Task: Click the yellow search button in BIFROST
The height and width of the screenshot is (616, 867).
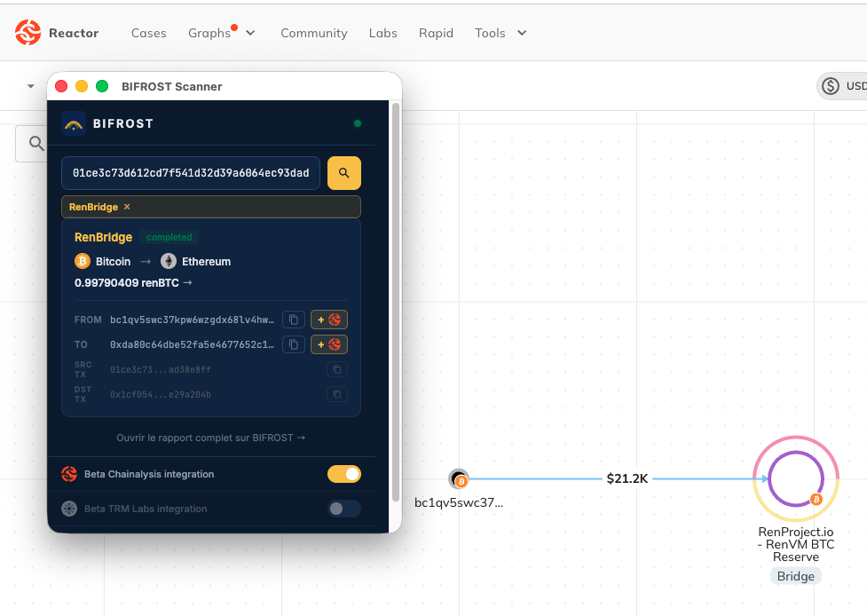Action: click(x=344, y=173)
